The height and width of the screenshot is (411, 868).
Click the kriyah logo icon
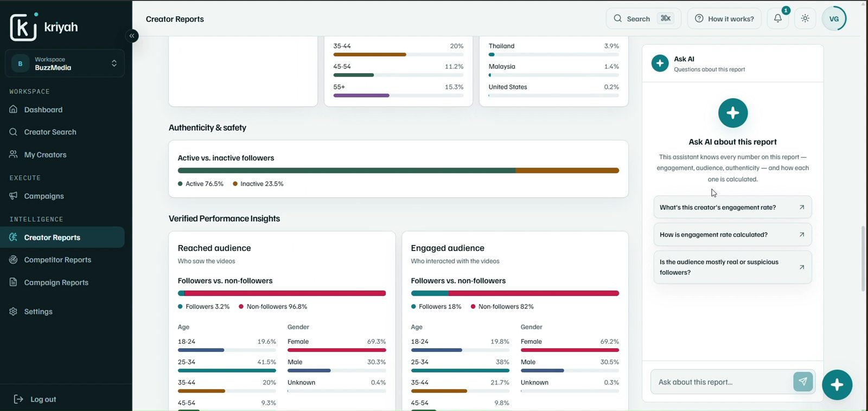pyautogui.click(x=24, y=27)
